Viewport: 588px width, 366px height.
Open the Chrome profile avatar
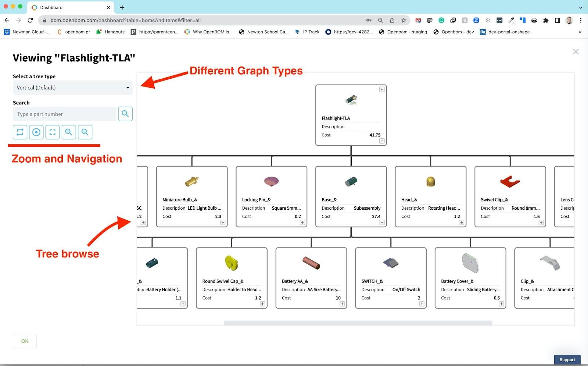point(569,20)
